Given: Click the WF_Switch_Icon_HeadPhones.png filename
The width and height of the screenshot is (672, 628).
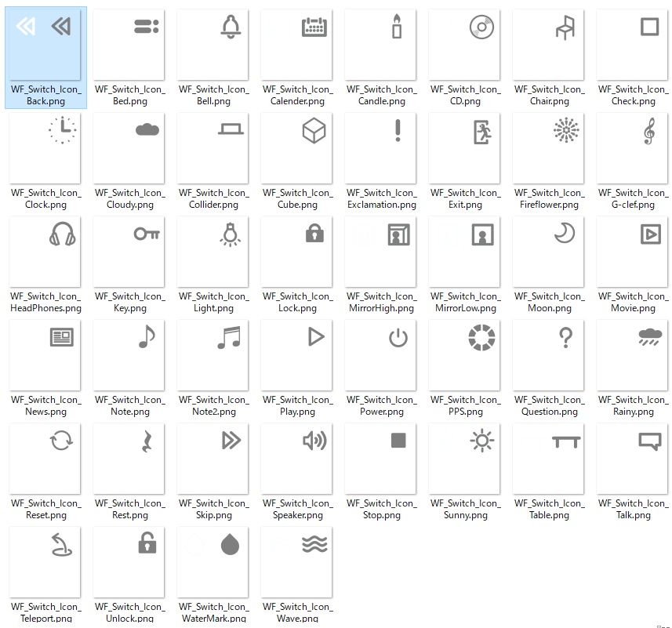Looking at the screenshot, I should [x=45, y=303].
